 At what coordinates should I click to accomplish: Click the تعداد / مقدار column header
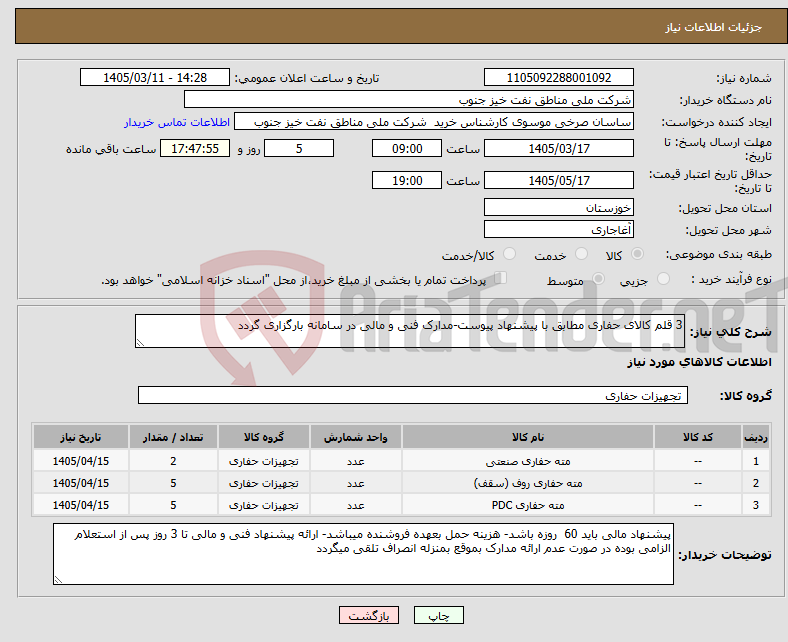click(173, 437)
